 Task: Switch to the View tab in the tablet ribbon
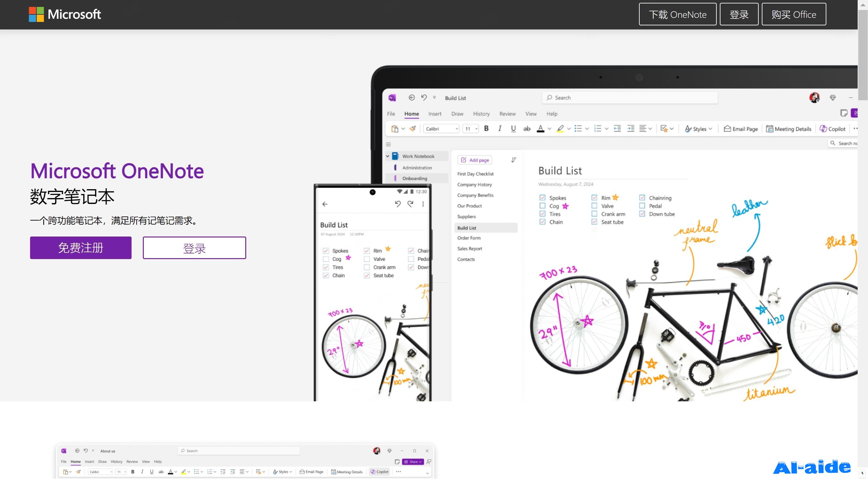(531, 114)
